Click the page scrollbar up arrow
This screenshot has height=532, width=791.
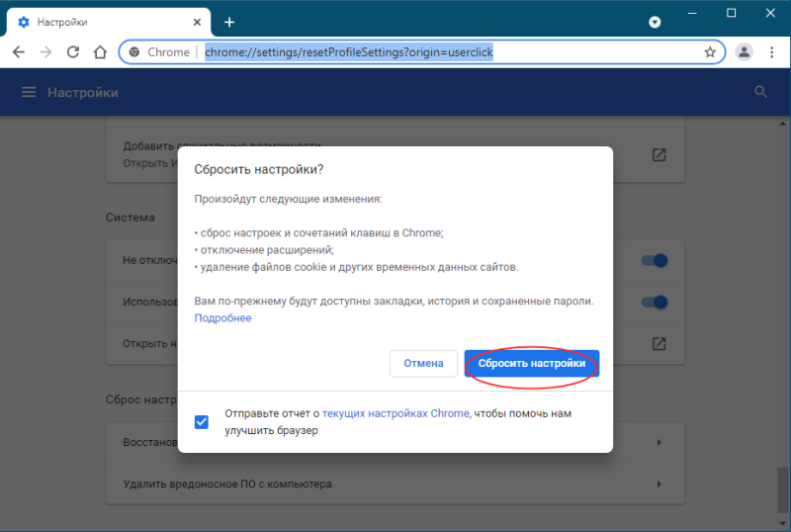pyautogui.click(x=783, y=124)
